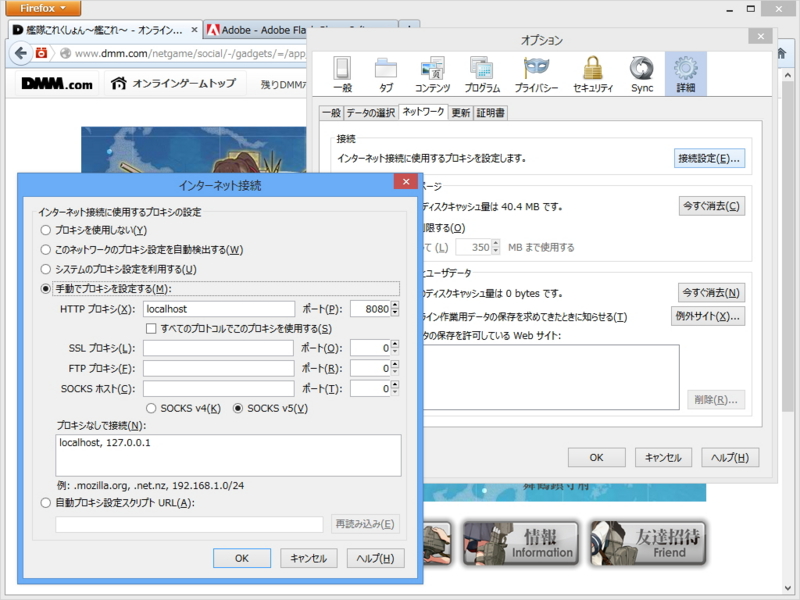Click the プロキシなしで接続 text area

(229, 455)
